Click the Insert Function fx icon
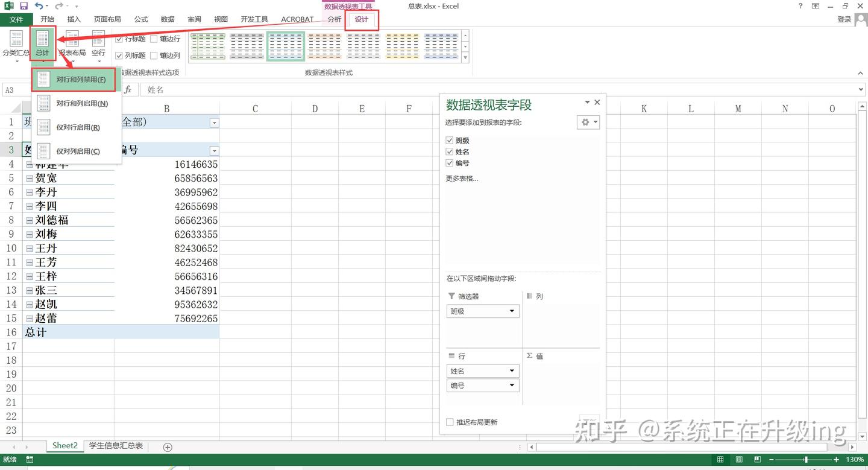Viewport: 868px width, 470px height. pyautogui.click(x=129, y=89)
